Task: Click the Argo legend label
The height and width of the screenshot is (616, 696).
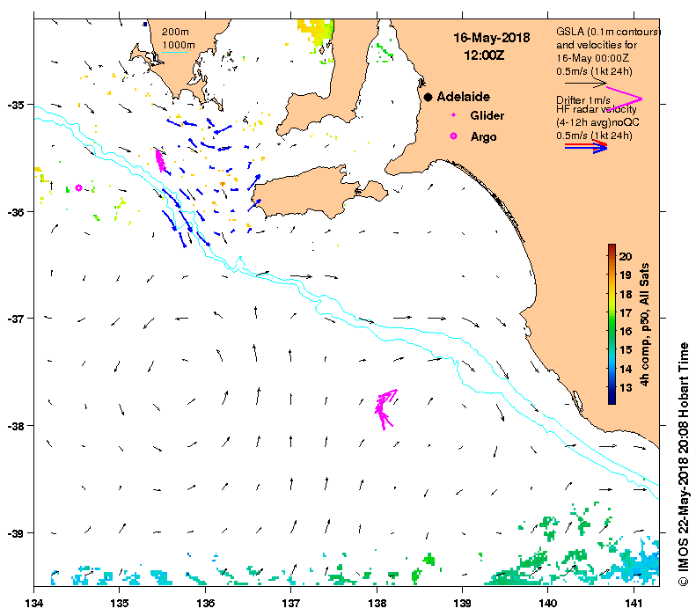Action: point(483,136)
